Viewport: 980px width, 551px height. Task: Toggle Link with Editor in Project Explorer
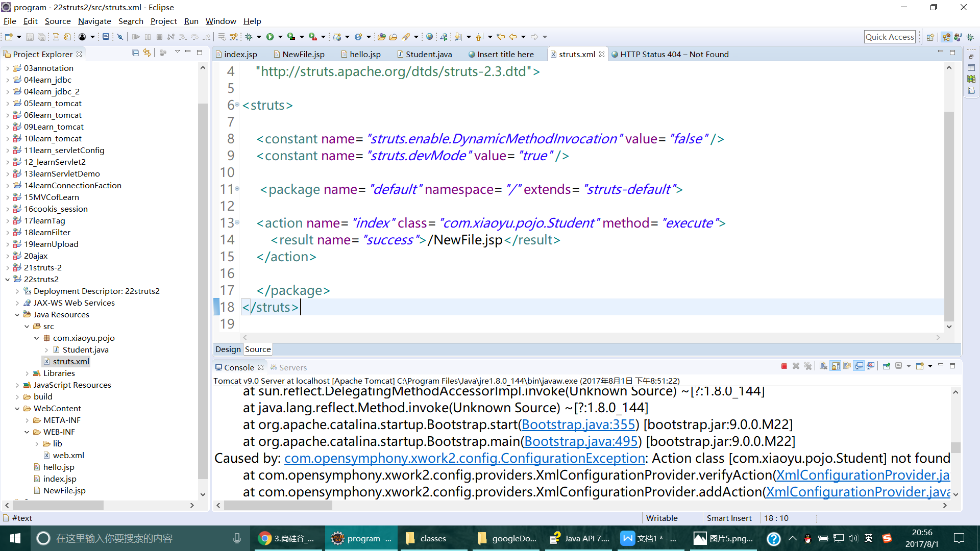[x=147, y=53]
